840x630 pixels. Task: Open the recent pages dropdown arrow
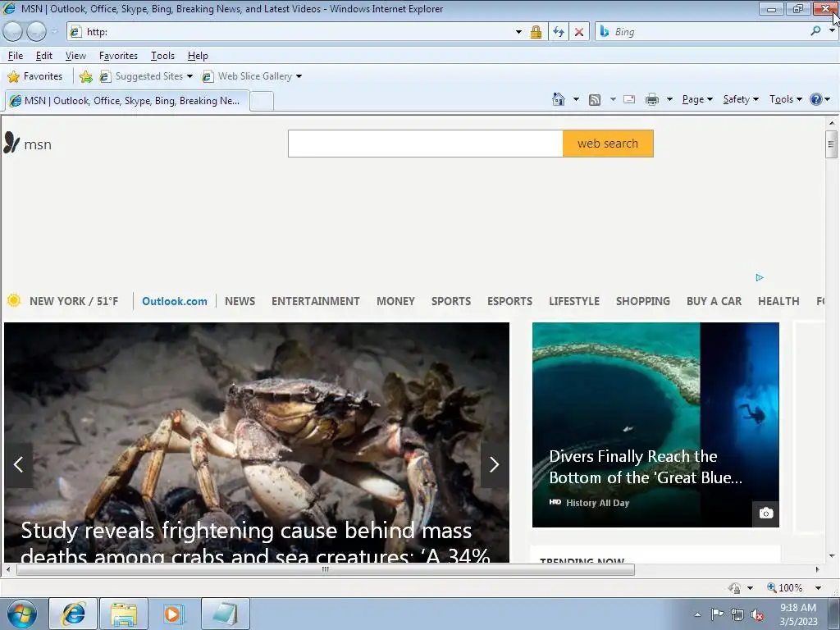tap(55, 32)
